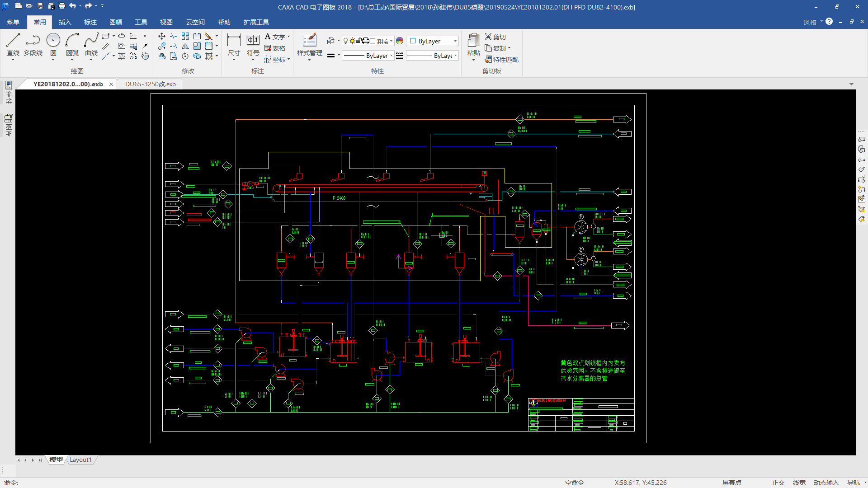Toggle 线宽 lineweight display
Screen dimensions: 868x488
coord(799,483)
